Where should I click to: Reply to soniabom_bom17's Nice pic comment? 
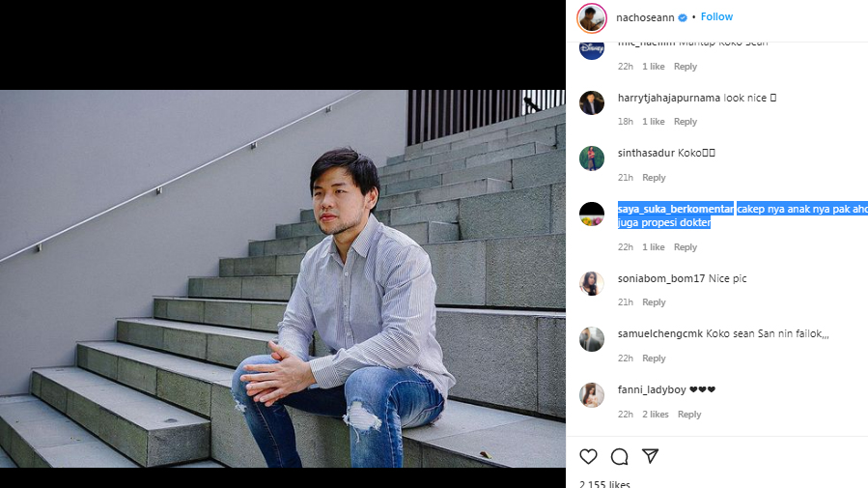pos(654,302)
